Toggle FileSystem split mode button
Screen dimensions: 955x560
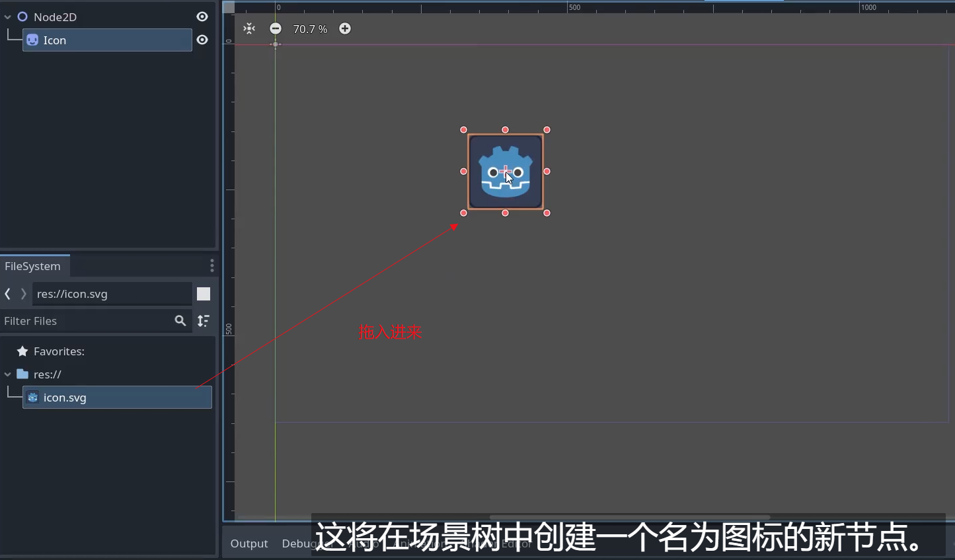point(204,294)
